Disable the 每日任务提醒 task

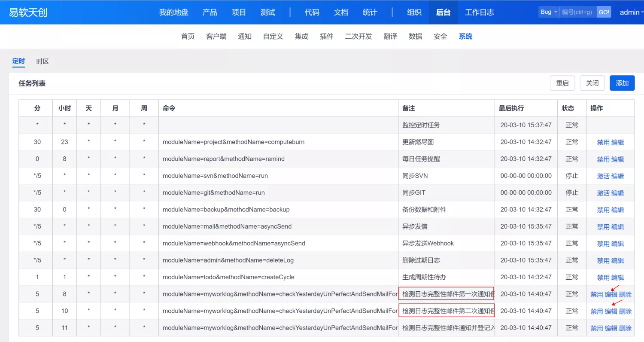[603, 159]
